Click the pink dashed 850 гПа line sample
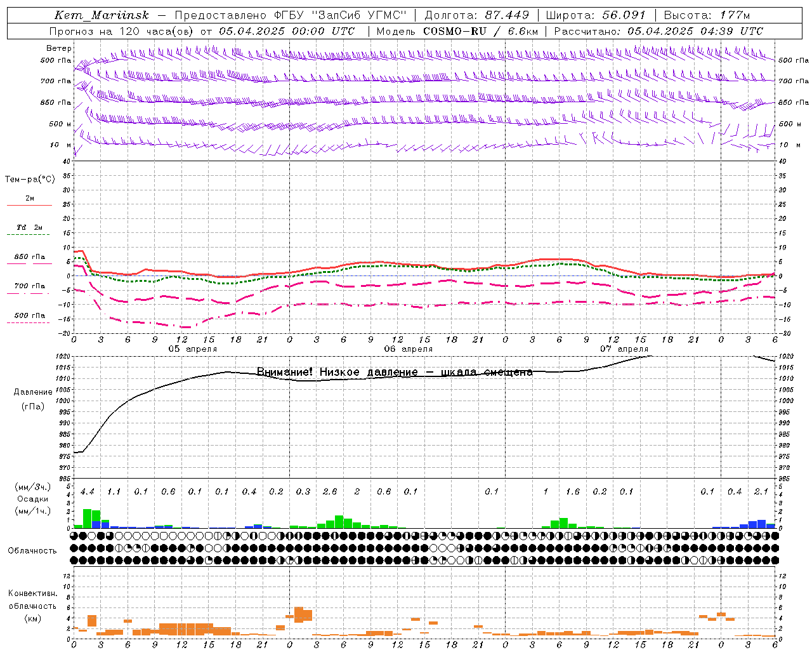Screen dimensions: 812x650 (x=28, y=264)
